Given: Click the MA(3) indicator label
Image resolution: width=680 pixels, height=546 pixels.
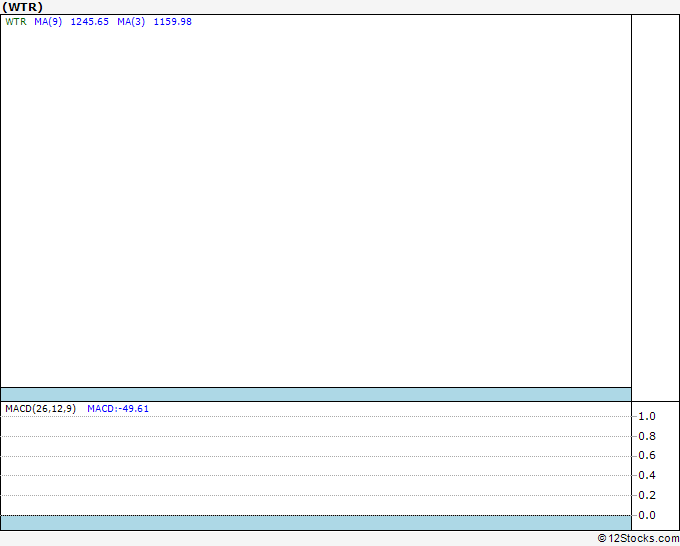Looking at the screenshot, I should click(x=131, y=22).
